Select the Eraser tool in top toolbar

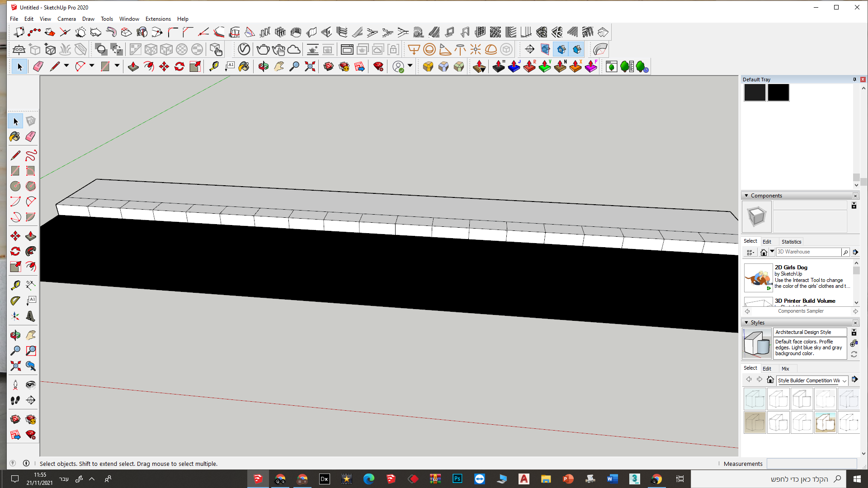38,67
